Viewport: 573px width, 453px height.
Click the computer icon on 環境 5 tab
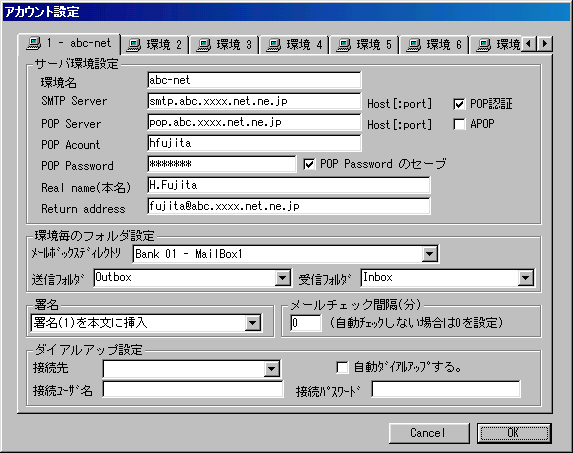click(344, 45)
